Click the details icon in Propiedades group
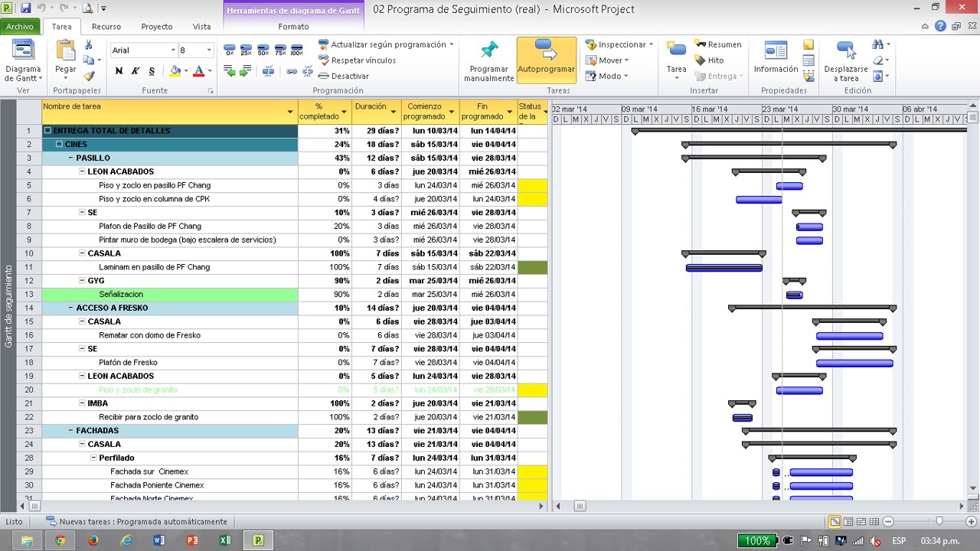This screenshot has width=980, height=551. point(808,60)
